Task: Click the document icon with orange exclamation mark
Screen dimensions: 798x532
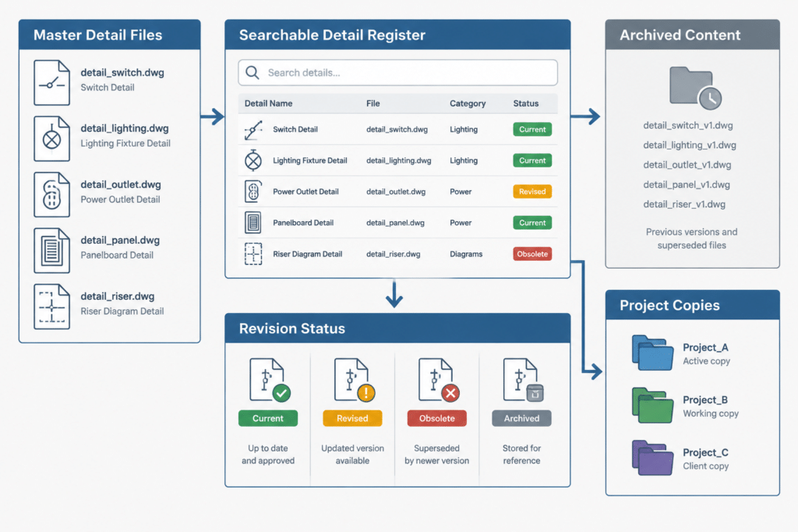Action: (354, 380)
